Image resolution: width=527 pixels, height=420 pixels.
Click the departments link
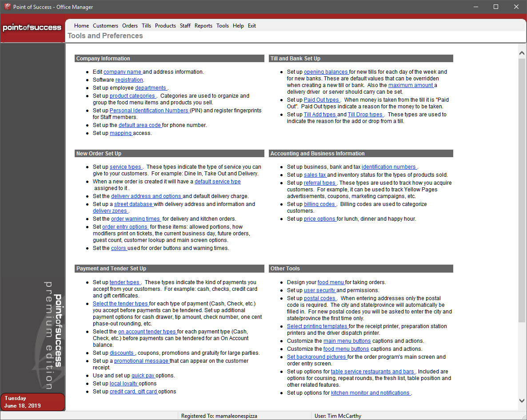[x=151, y=88]
